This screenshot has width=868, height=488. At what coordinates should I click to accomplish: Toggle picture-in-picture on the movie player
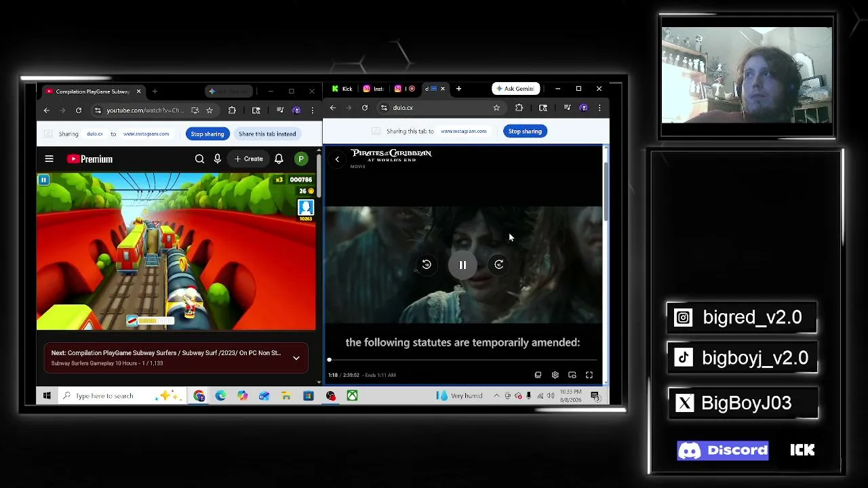[x=572, y=375]
